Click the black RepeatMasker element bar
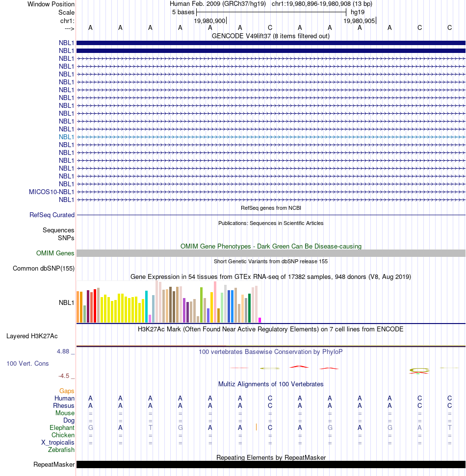466x476 pixels. coord(271,464)
